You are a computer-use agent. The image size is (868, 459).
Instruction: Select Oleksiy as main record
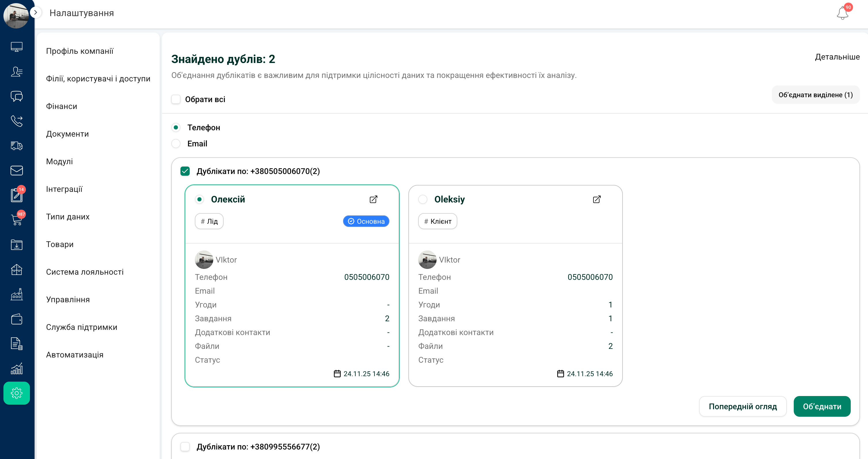click(422, 199)
